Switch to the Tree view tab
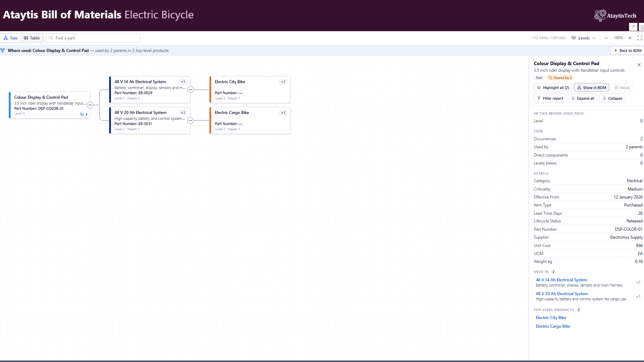Image resolution: width=644 pixels, height=362 pixels. tap(11, 38)
